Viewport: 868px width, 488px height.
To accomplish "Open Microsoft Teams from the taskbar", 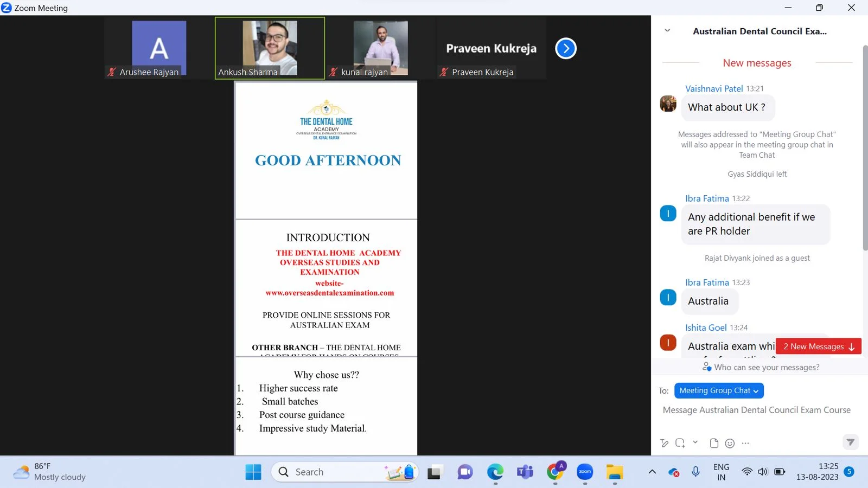I will 525,472.
